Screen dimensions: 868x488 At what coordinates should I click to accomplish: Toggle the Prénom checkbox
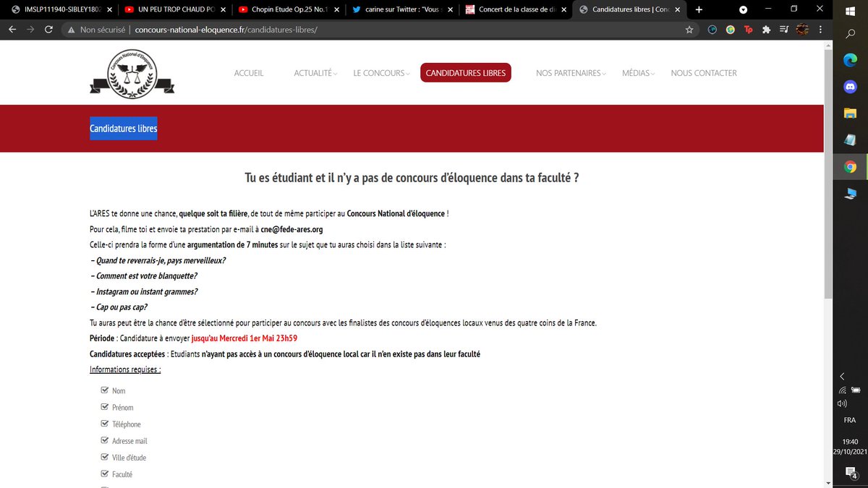(x=104, y=407)
